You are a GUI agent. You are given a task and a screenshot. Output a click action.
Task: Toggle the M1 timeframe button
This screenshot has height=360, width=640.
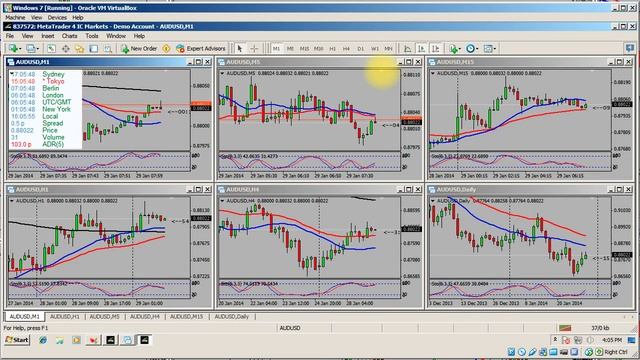tap(276, 49)
